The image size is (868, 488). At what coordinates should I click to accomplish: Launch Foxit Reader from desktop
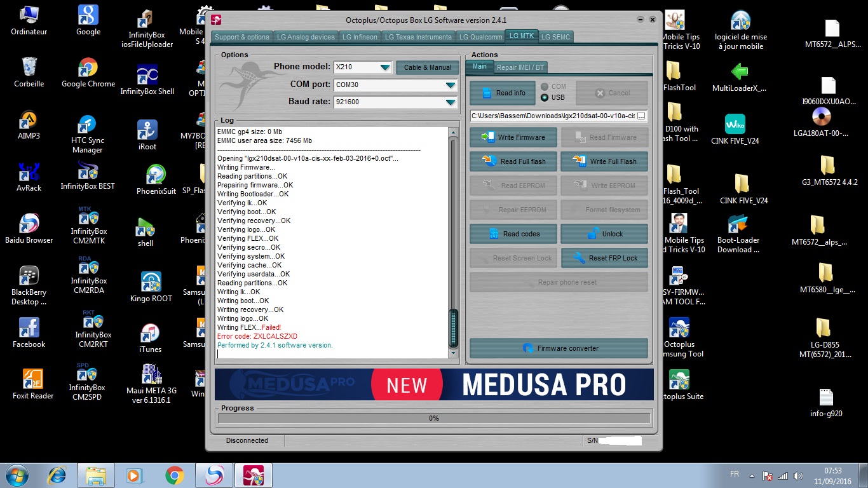click(x=33, y=385)
